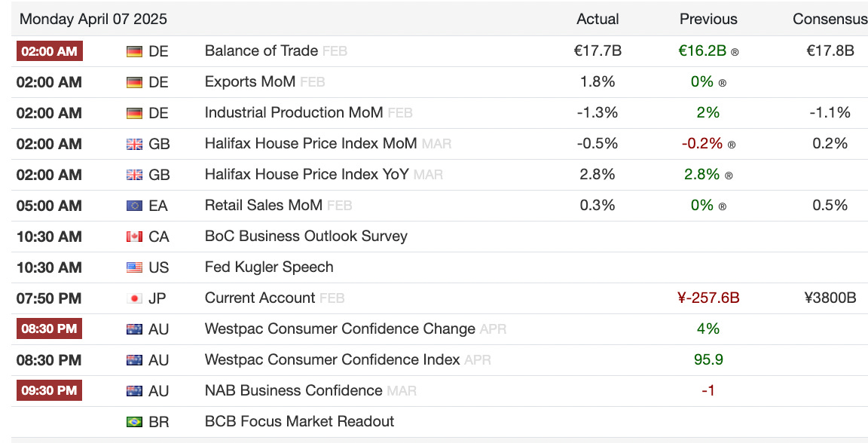Viewport: 868px width, 443px height.
Task: Click the revised symbol next to €16.2B
Action: click(x=735, y=52)
